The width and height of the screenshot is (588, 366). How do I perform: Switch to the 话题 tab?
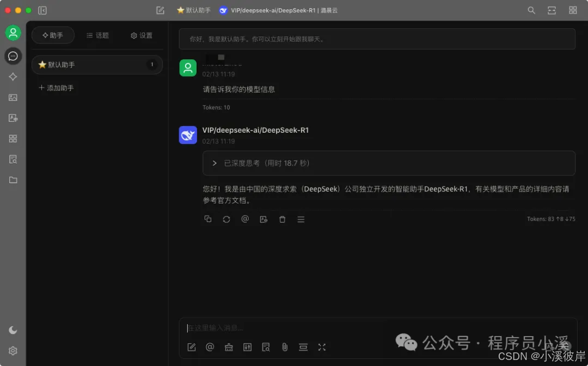tap(97, 35)
